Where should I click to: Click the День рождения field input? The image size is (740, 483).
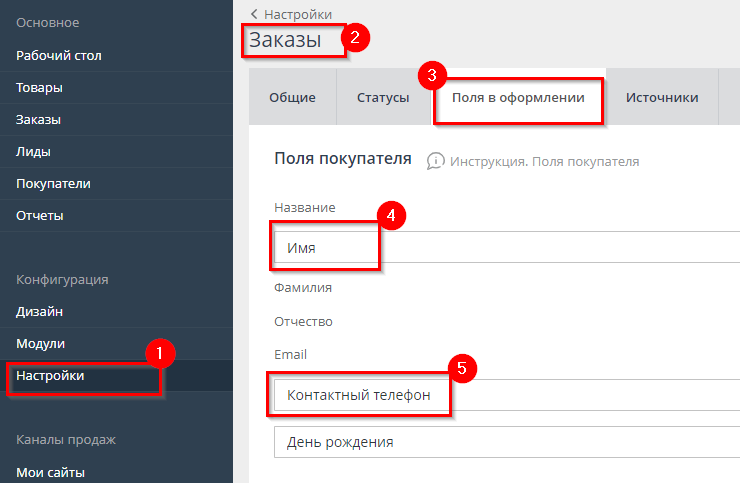(x=500, y=441)
